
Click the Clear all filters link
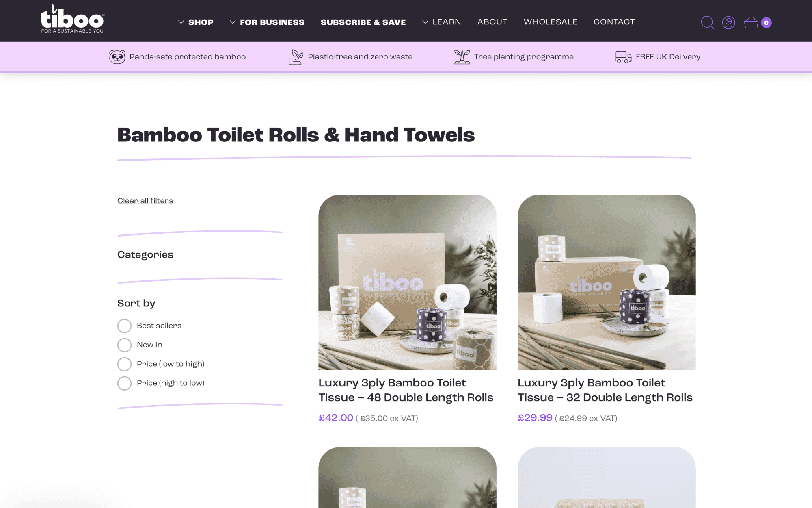145,201
